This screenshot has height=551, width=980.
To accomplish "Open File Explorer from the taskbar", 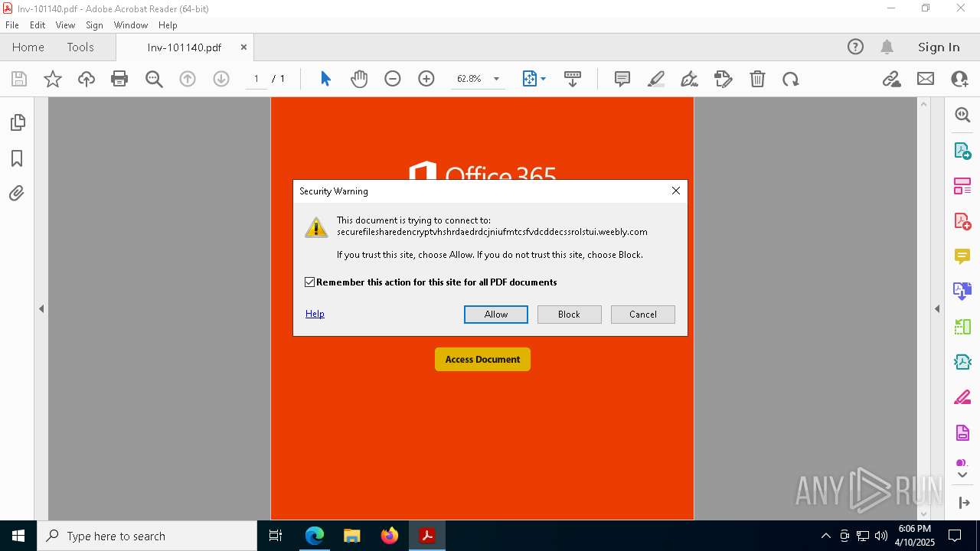I will coord(351,536).
